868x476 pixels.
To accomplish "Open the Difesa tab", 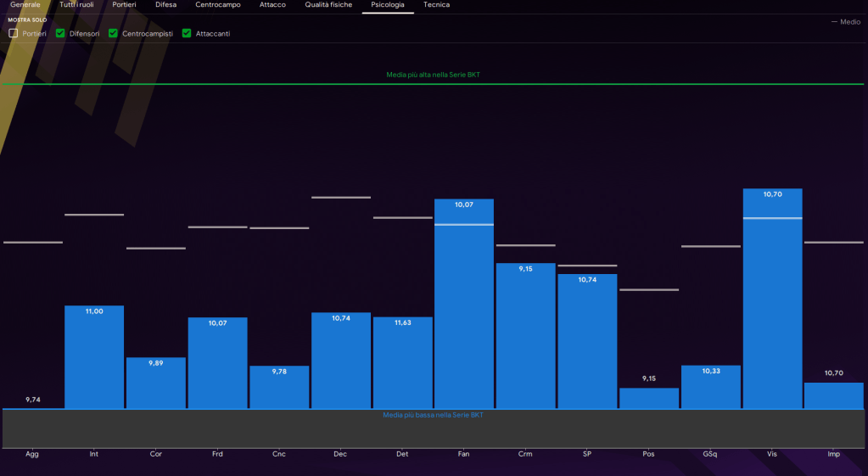I will 165,5.
